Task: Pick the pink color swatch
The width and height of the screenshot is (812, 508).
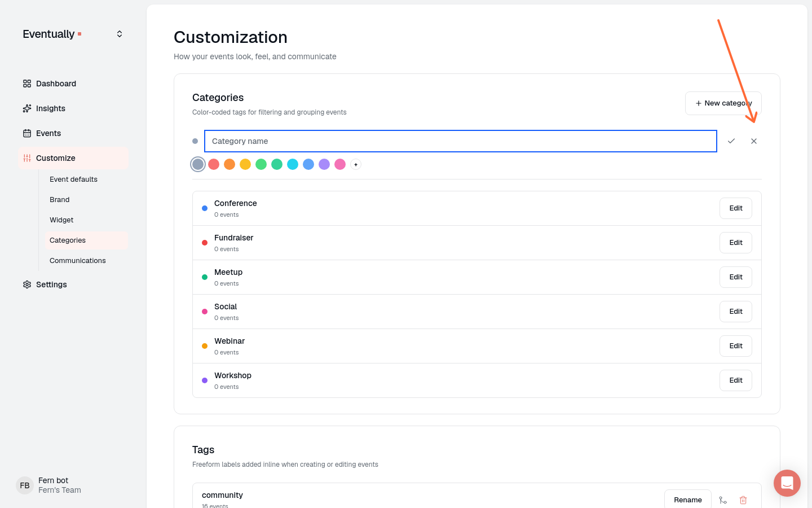Action: pos(340,164)
